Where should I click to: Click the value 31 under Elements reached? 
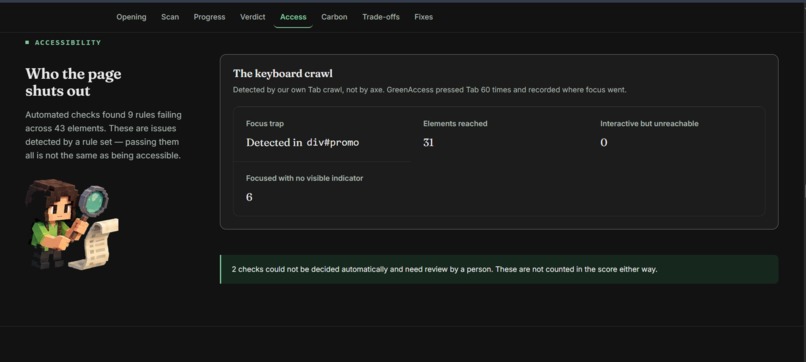click(x=428, y=142)
